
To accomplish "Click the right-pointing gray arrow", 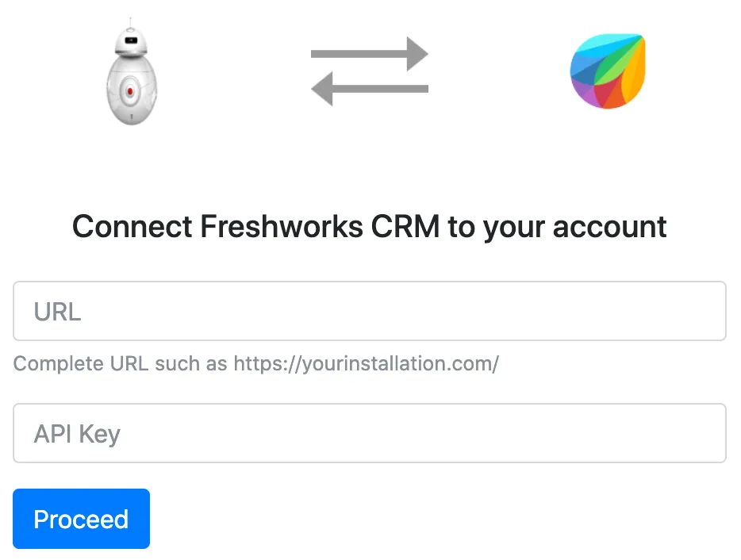I will coord(370,54).
